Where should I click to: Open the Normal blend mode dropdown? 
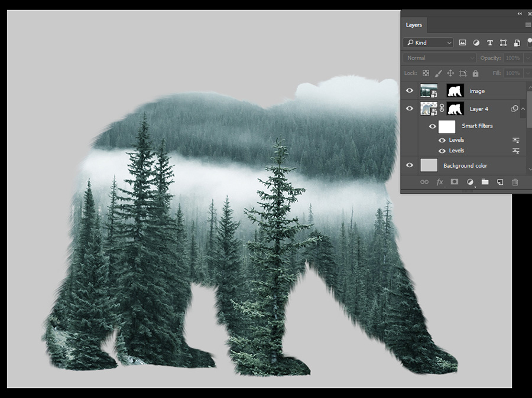440,58
